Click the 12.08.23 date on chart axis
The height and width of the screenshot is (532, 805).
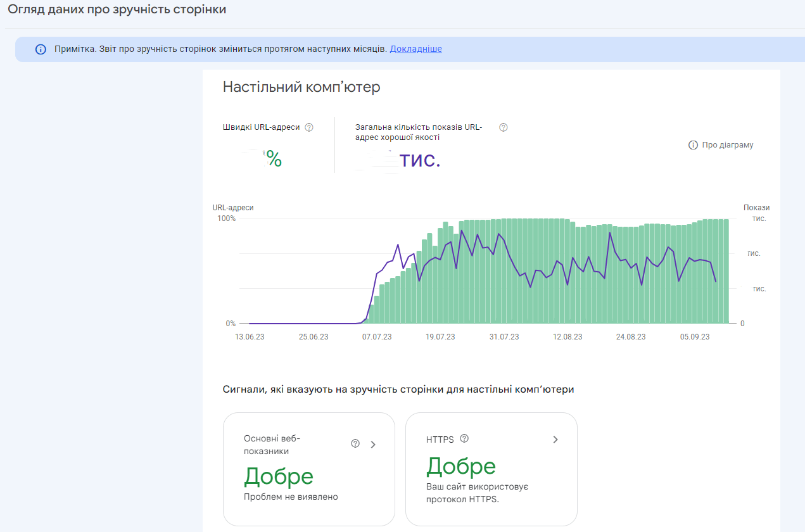[567, 337]
